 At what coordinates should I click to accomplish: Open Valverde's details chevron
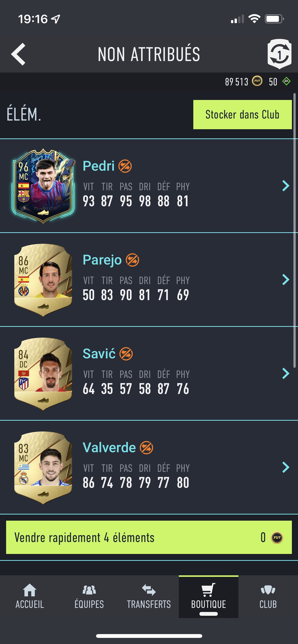[x=286, y=467]
